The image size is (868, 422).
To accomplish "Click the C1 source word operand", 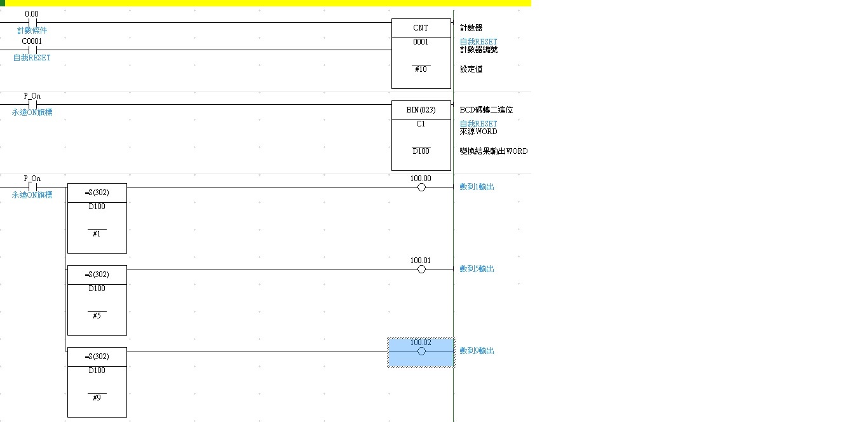I will [x=421, y=124].
